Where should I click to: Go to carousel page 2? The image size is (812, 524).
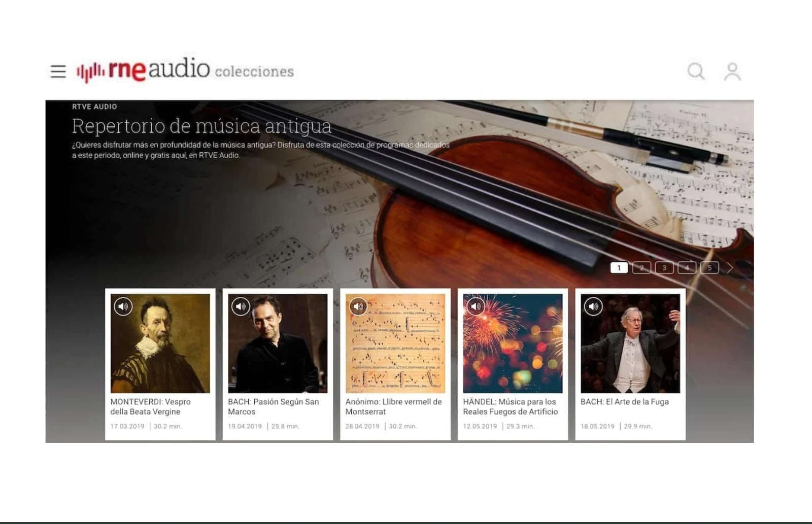[641, 268]
